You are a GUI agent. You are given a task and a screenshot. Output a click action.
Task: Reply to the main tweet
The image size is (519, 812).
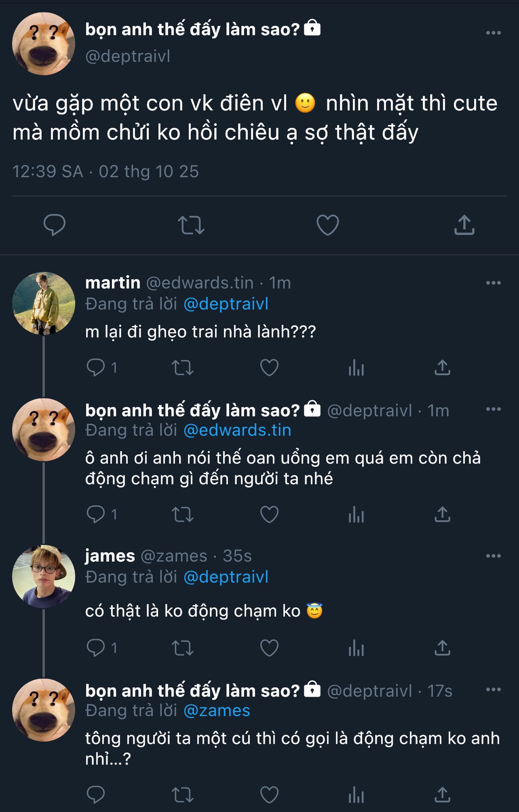(55, 225)
